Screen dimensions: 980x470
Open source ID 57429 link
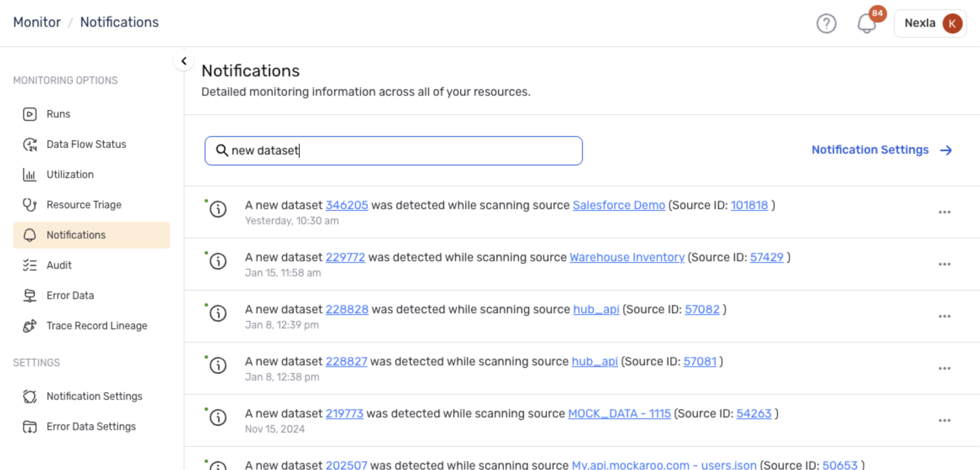pyautogui.click(x=766, y=257)
